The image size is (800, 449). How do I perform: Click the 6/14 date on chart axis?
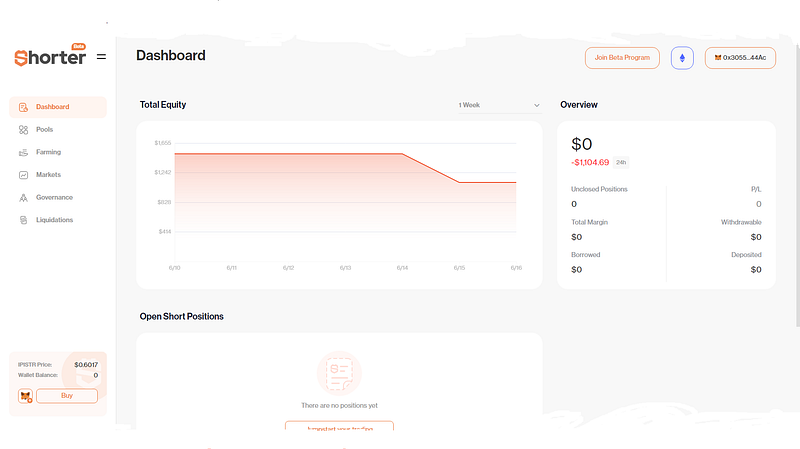coord(402,268)
